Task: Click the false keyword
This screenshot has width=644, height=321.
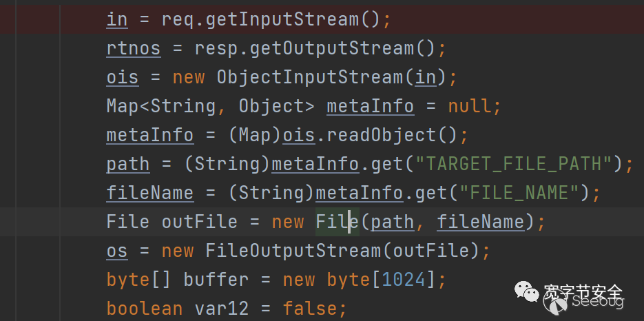Action: (x=310, y=309)
